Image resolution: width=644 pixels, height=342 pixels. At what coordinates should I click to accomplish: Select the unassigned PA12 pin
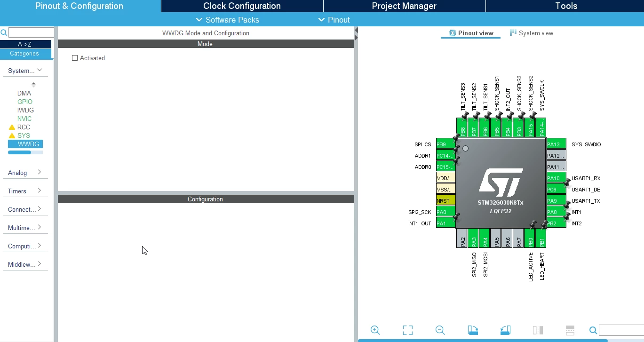[x=557, y=156]
